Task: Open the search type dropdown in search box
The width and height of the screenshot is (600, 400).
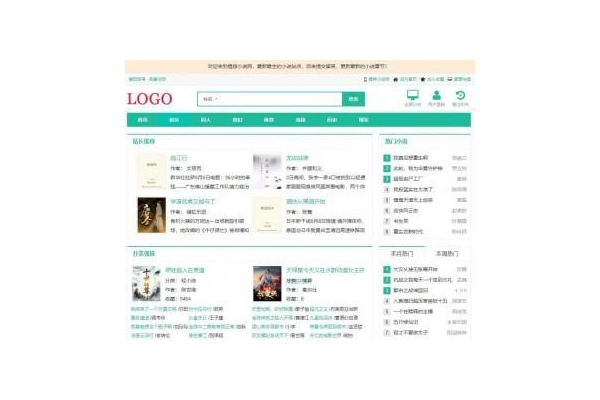Action: pyautogui.click(x=210, y=99)
